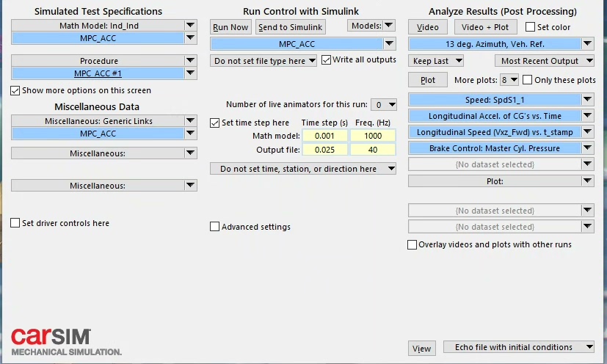Open first {No dataset selected} plot dropdown
Screen dimensions: 607x364
point(588,164)
